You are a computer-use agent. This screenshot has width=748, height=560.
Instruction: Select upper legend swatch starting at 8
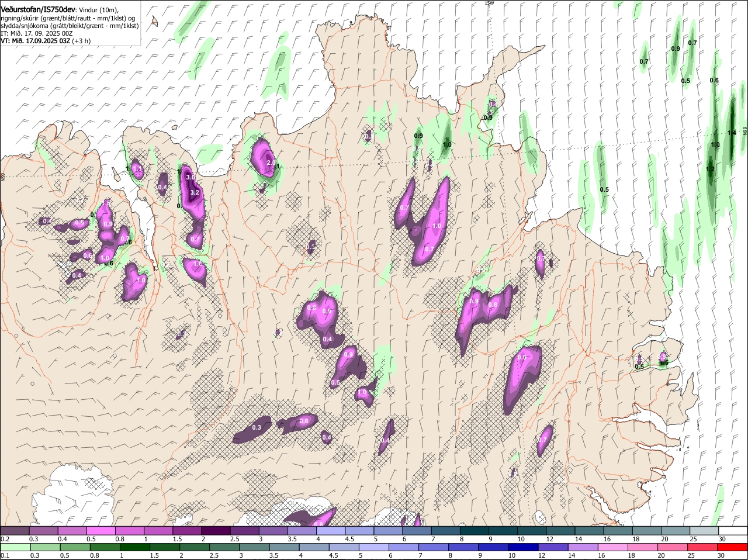475,531
